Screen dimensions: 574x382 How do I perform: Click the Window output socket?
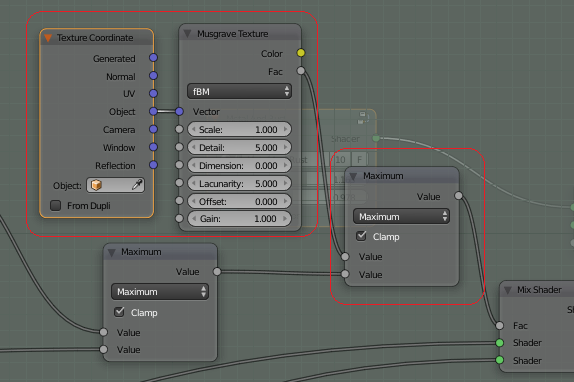[x=153, y=147]
